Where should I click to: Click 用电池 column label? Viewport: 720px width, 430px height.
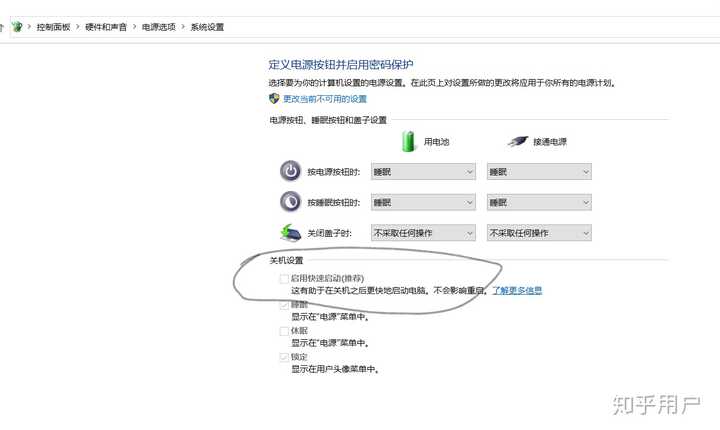click(x=436, y=141)
